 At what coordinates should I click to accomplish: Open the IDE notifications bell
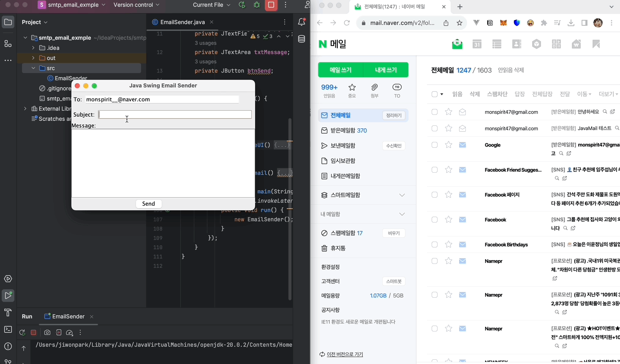302,22
